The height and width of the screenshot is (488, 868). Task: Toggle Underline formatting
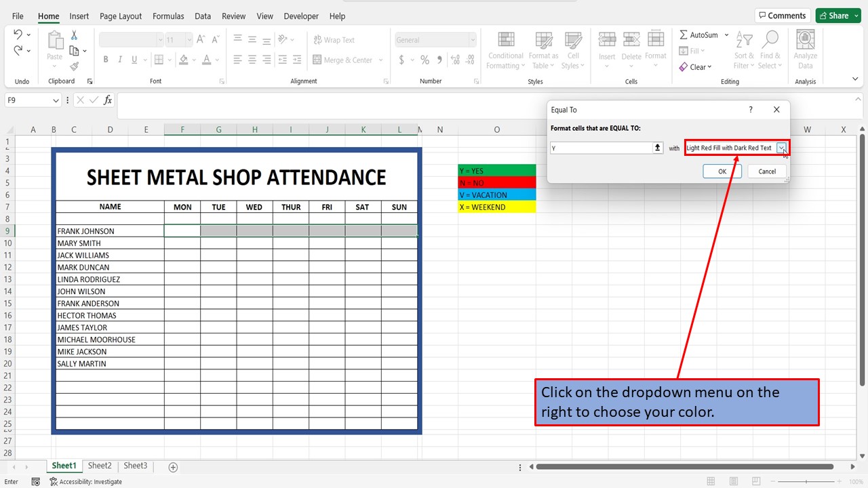pyautogui.click(x=134, y=60)
